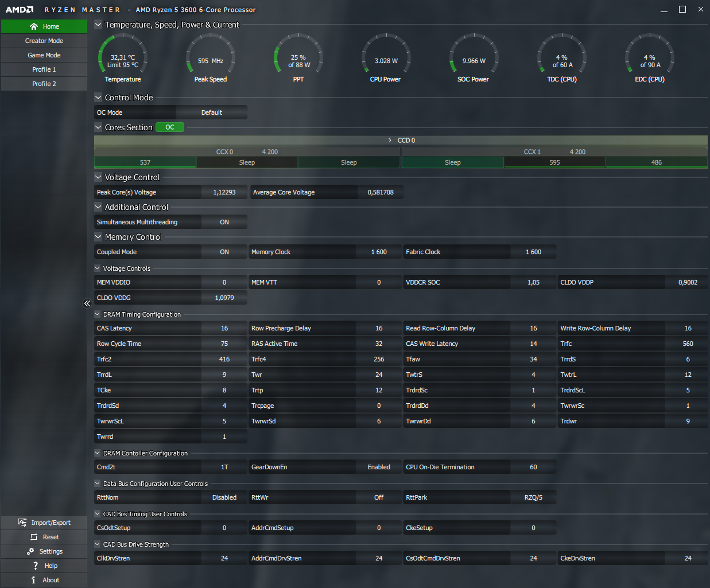710x588 pixels.
Task: Collapse CAD Bus Timing User Controls
Action: pyautogui.click(x=98, y=514)
